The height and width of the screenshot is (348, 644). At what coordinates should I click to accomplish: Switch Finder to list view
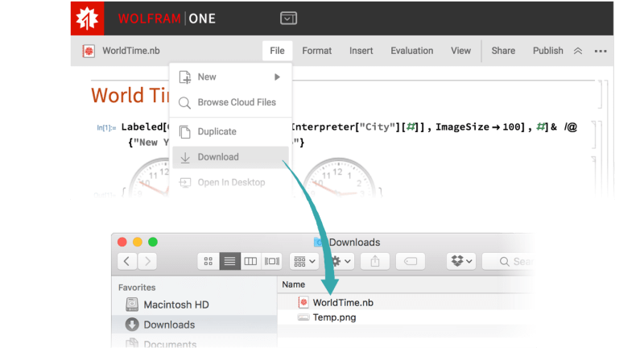coord(229,261)
